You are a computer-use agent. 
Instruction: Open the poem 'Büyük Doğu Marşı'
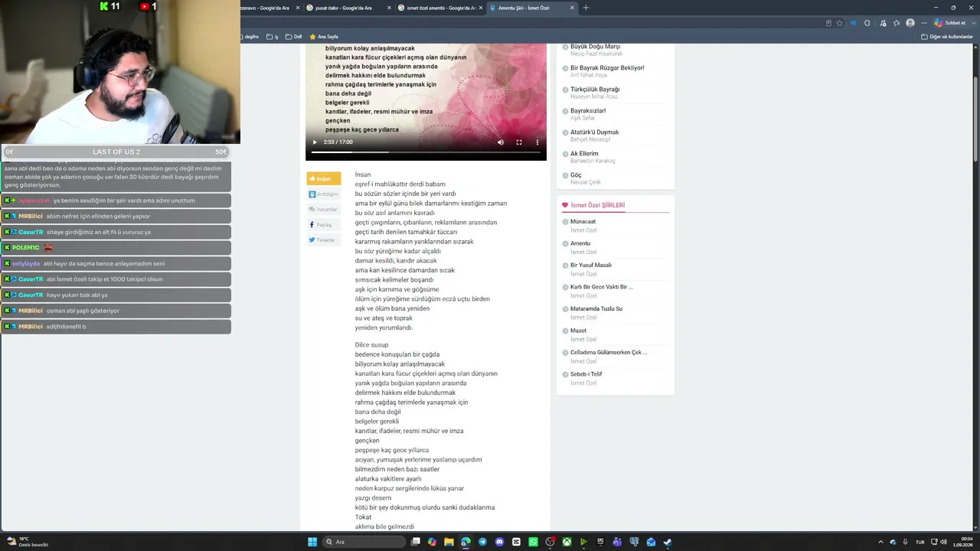595,47
